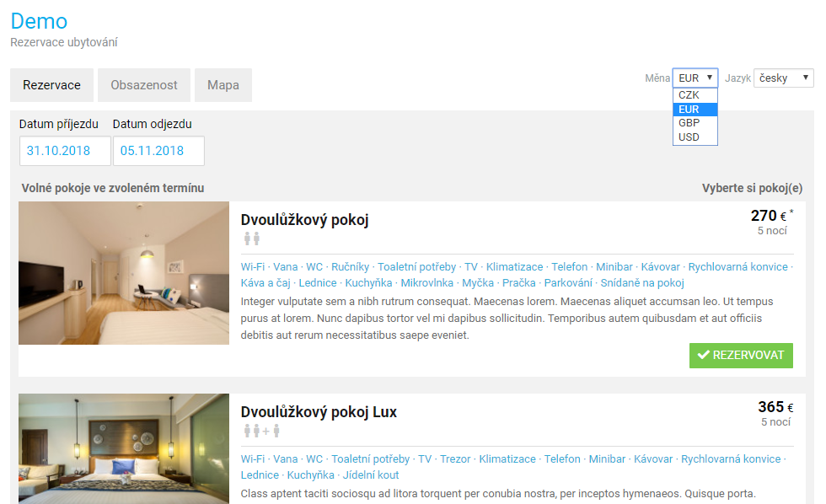Click the Rezervovat button for Dvoulůžkový pokoj
The image size is (826, 504).
click(741, 356)
